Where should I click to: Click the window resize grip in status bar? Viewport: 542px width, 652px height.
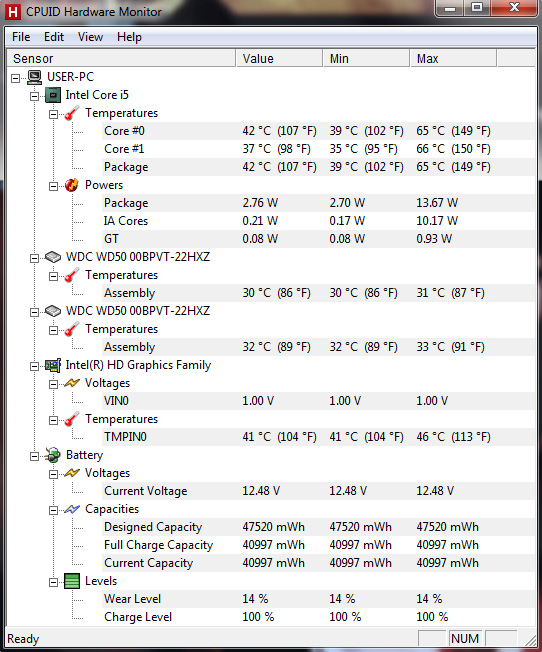(530, 640)
